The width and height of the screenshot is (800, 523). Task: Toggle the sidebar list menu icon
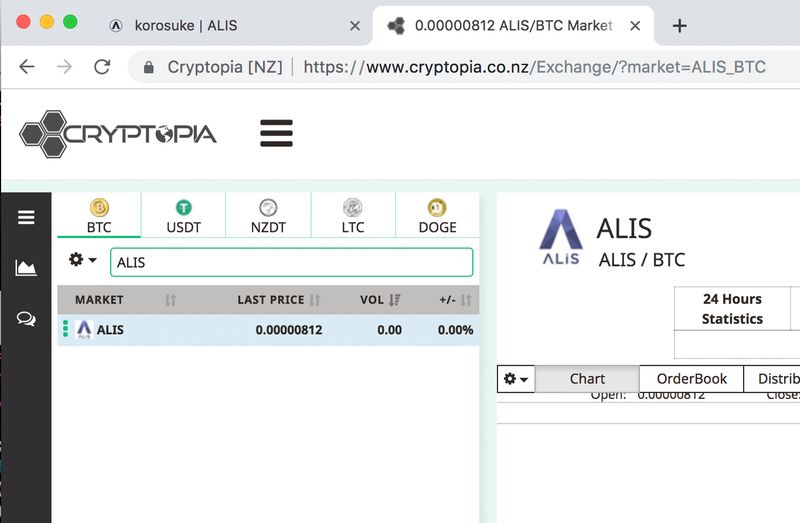(26, 218)
